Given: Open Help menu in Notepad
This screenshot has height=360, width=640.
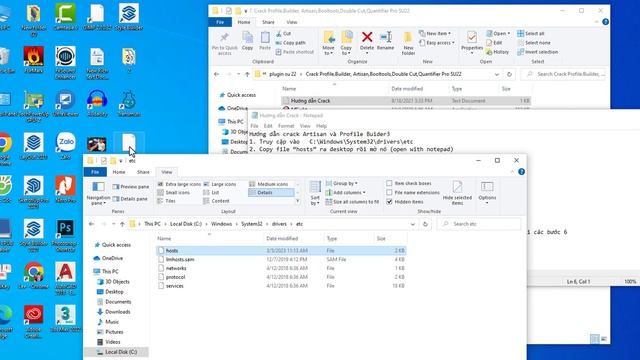Looking at the screenshot, I should pyautogui.click(x=321, y=126).
